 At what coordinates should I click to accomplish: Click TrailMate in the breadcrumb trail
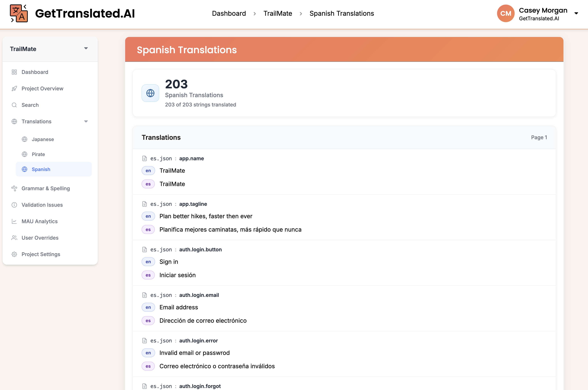tap(278, 13)
